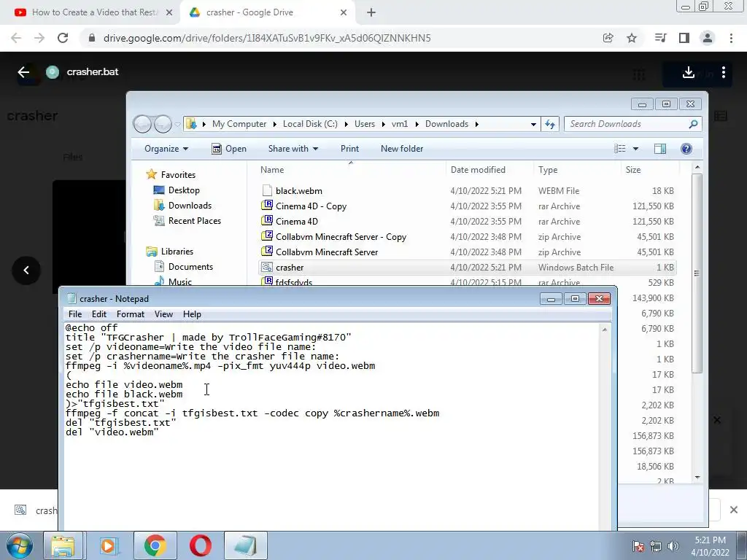This screenshot has height=560, width=747.
Task: Select Cinema 4D - Copy archive
Action: [467, 206]
